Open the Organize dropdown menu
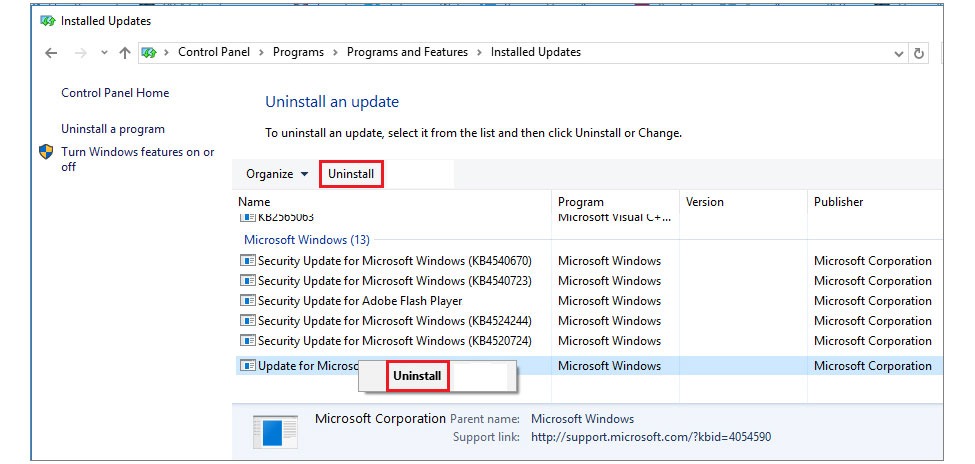The width and height of the screenshot is (975, 464). (277, 174)
